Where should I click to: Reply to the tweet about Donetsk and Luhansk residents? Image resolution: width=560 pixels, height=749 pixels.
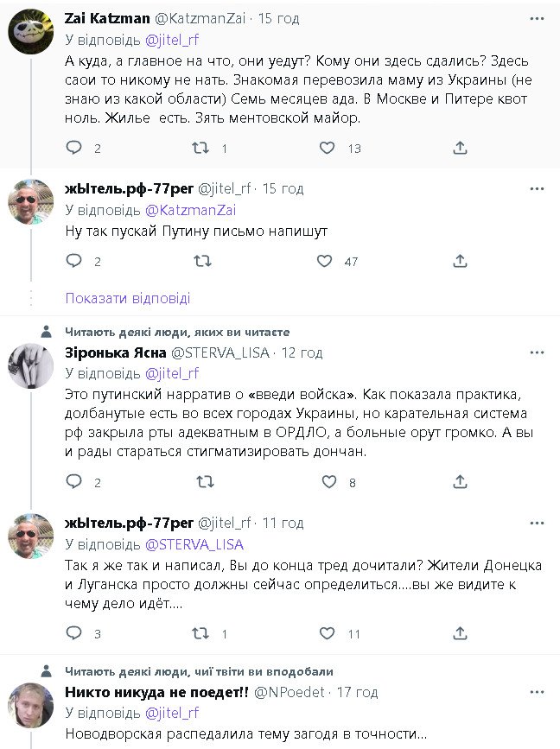(74, 633)
